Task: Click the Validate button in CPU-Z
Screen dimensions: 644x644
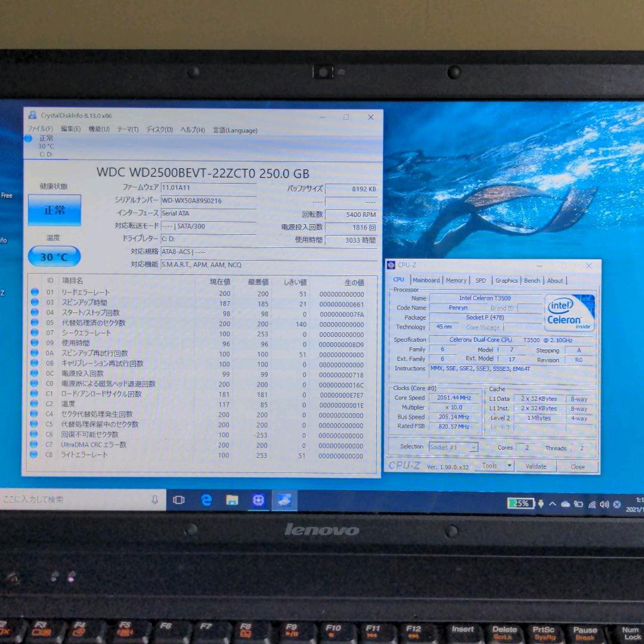Action: point(536,466)
